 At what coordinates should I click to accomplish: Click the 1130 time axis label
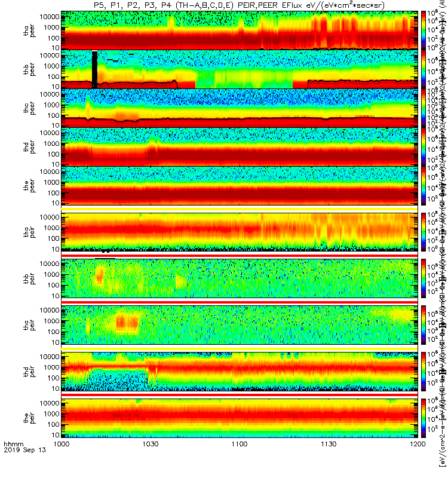click(x=329, y=444)
